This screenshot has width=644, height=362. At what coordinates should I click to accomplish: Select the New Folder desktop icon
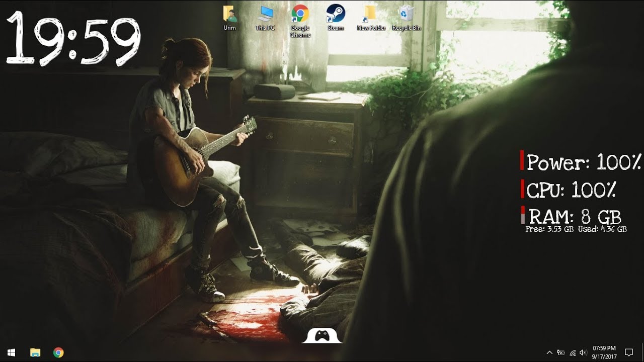(x=371, y=18)
